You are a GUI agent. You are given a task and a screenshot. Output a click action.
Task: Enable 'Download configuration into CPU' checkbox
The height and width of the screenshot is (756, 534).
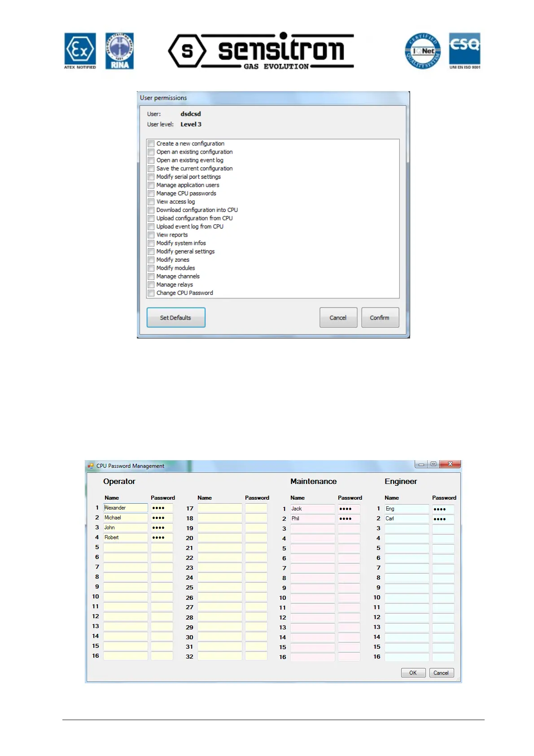(x=151, y=210)
